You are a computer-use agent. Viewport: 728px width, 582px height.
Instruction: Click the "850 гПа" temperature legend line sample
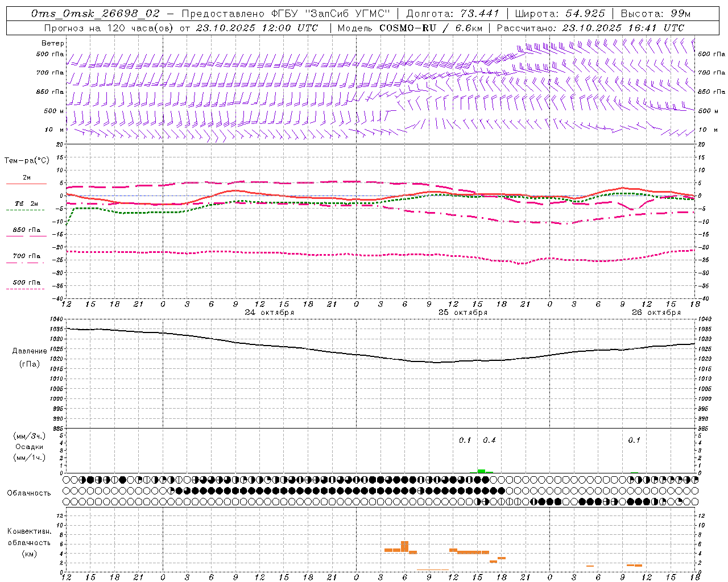26,236
